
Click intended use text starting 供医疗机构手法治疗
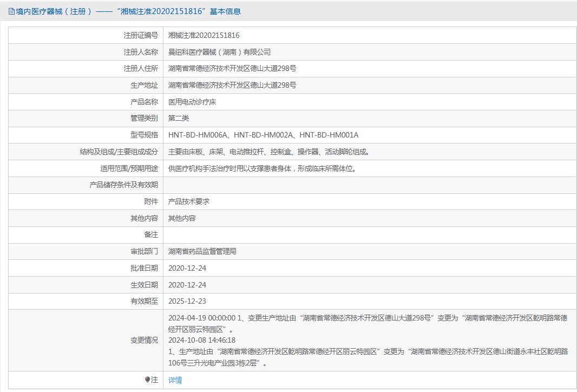[262, 168]
